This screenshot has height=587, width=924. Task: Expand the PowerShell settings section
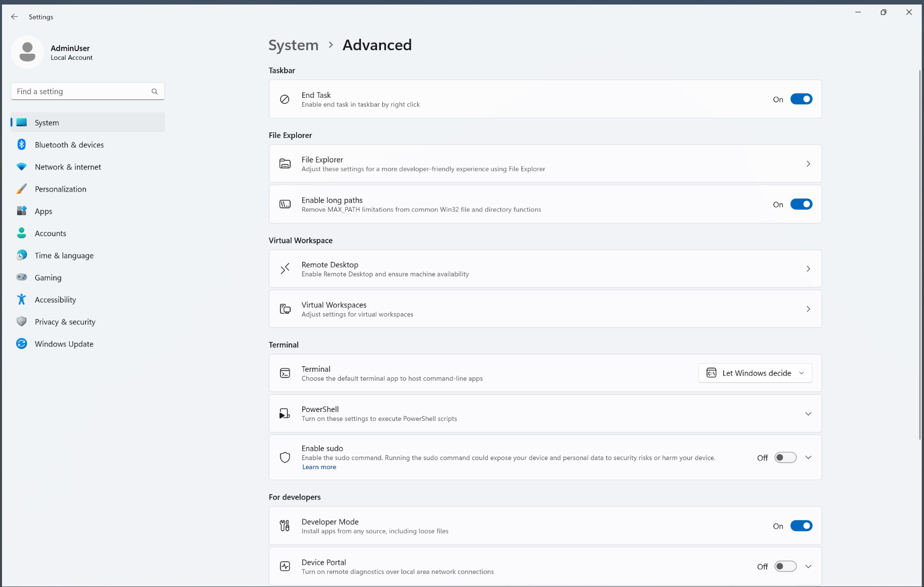point(808,414)
